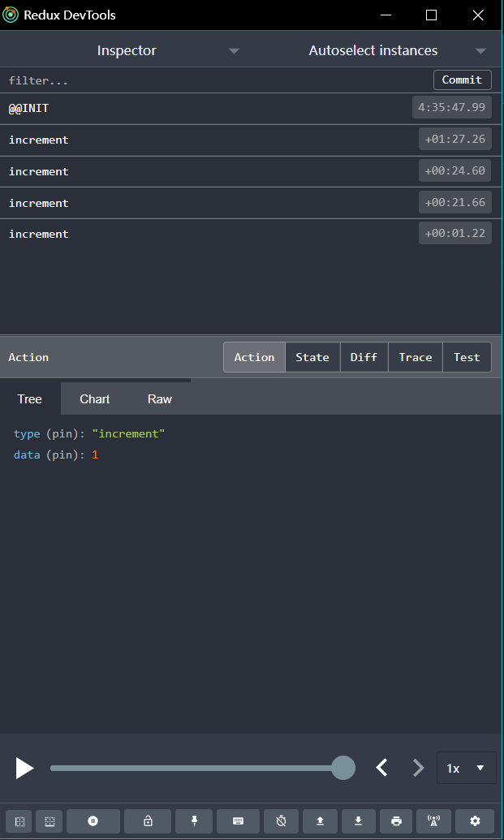This screenshot has height=840, width=504.
Task: Switch to the Trace view tab
Action: pyautogui.click(x=416, y=357)
